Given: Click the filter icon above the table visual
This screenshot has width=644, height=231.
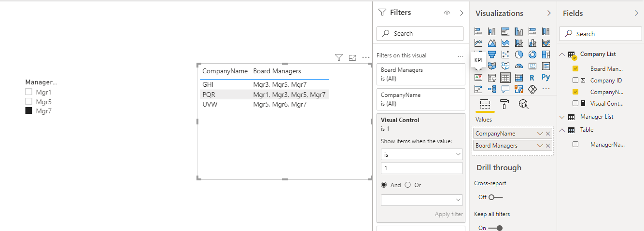Looking at the screenshot, I should pyautogui.click(x=339, y=57).
